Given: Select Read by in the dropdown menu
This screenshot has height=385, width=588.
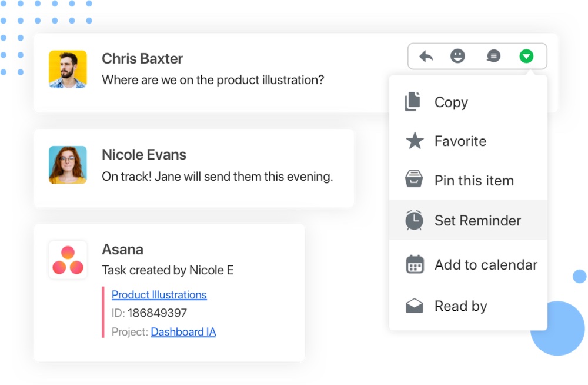Looking at the screenshot, I should [x=460, y=306].
